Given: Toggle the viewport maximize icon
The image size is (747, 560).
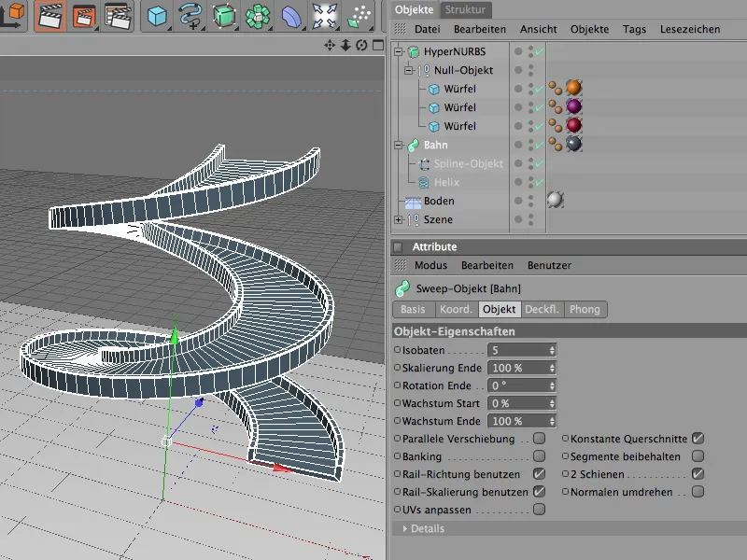Looking at the screenshot, I should click(x=378, y=45).
